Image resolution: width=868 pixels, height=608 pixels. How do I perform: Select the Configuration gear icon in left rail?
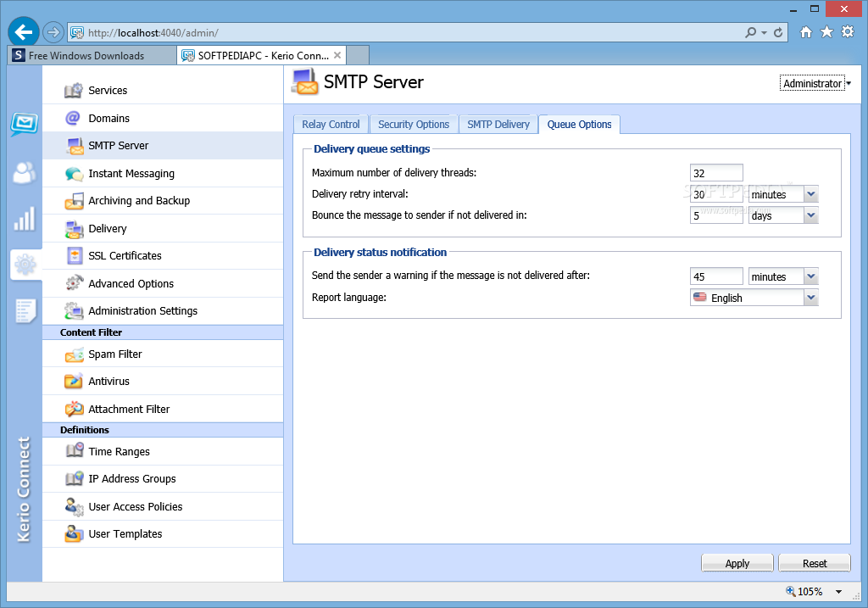[x=25, y=265]
